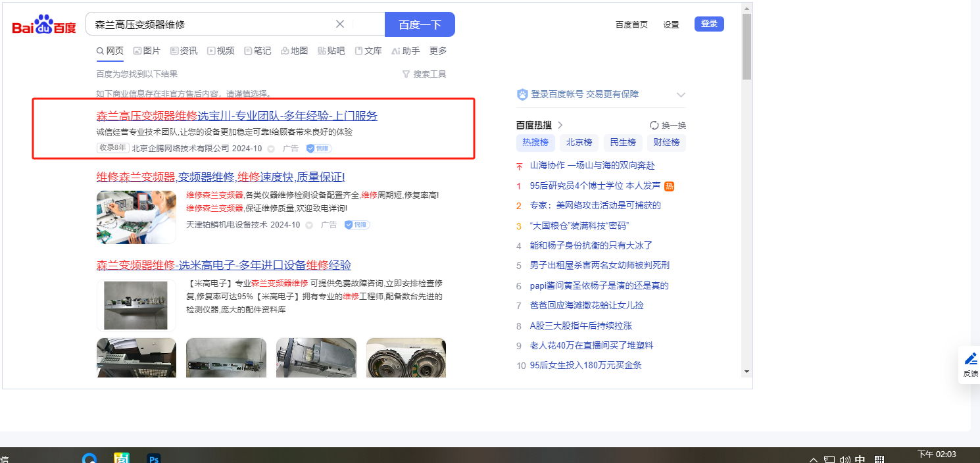
Task: Click the 保障 badge on 北京企腾 ad
Action: (319, 149)
